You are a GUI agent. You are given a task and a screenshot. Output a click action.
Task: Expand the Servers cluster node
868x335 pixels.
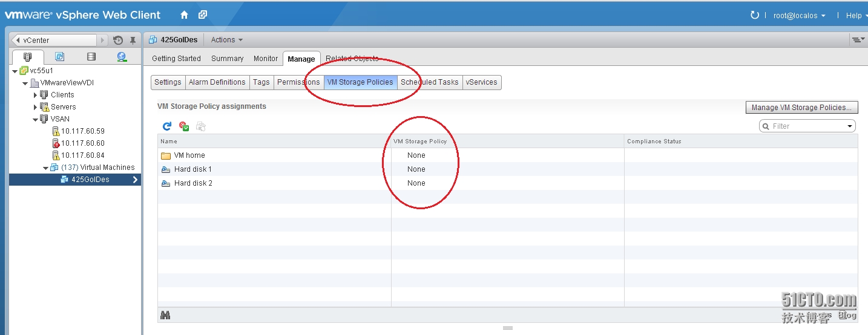(x=35, y=107)
